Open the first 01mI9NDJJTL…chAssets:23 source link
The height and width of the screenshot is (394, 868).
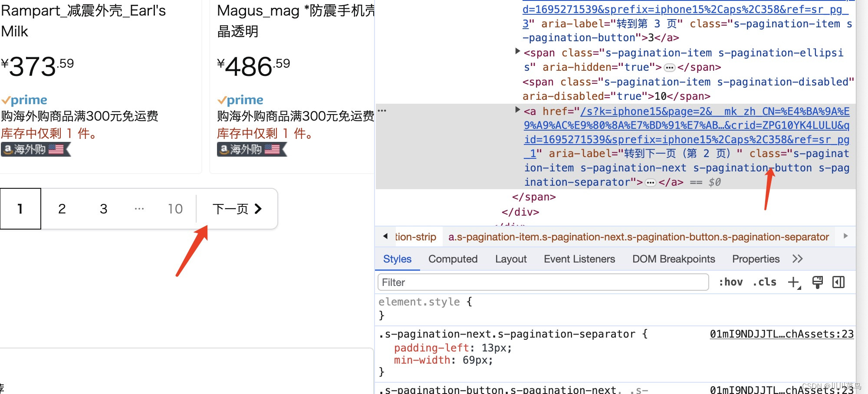(782, 334)
